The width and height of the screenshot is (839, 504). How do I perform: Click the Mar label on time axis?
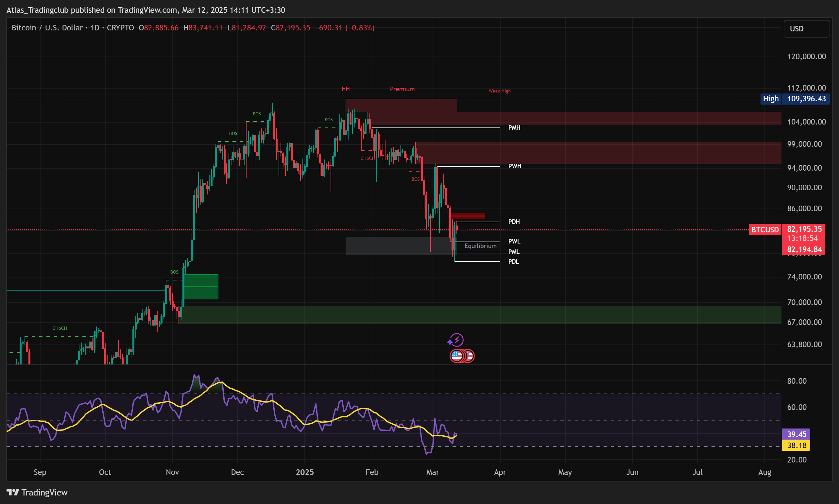(432, 472)
